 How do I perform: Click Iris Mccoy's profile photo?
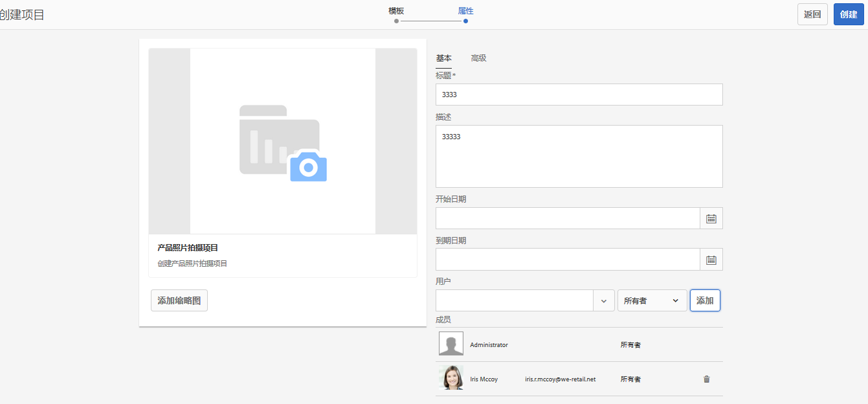pos(451,377)
